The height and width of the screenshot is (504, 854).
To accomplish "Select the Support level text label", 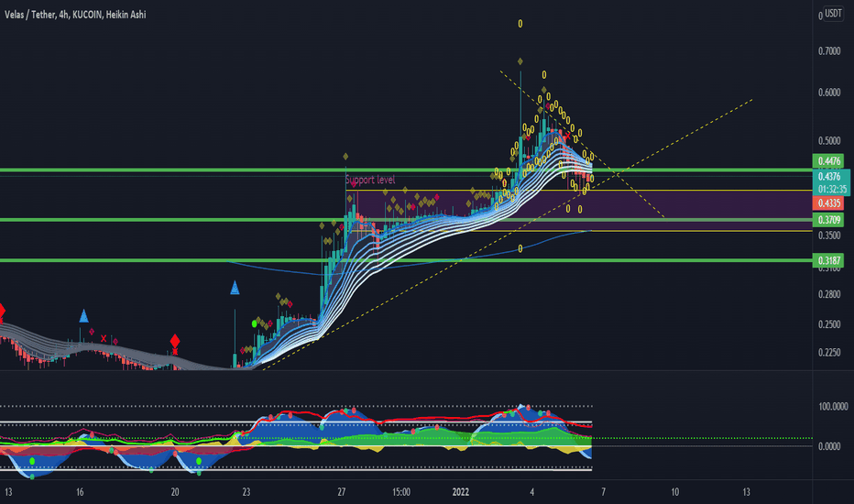I will (x=370, y=180).
